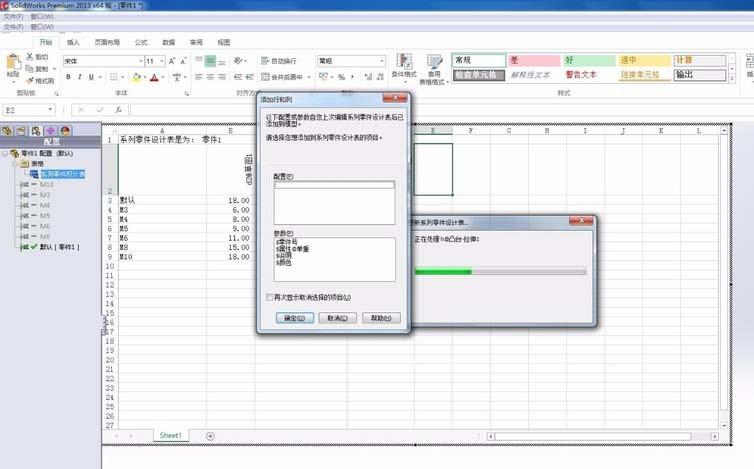Click the red font color A icon

(154, 77)
